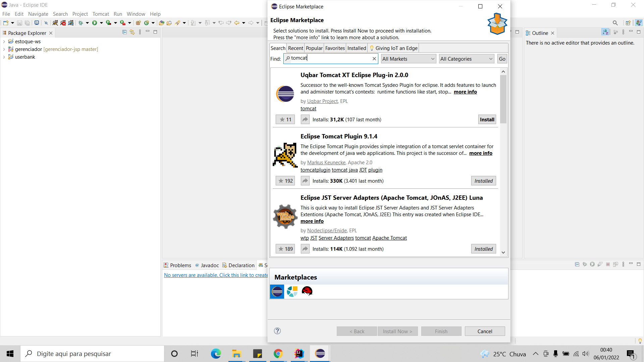Open the Back history dropdown arrow

[244, 23]
